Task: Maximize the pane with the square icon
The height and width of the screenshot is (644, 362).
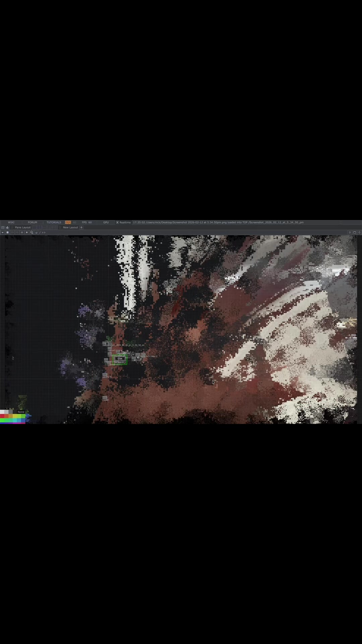Action: 355,232
